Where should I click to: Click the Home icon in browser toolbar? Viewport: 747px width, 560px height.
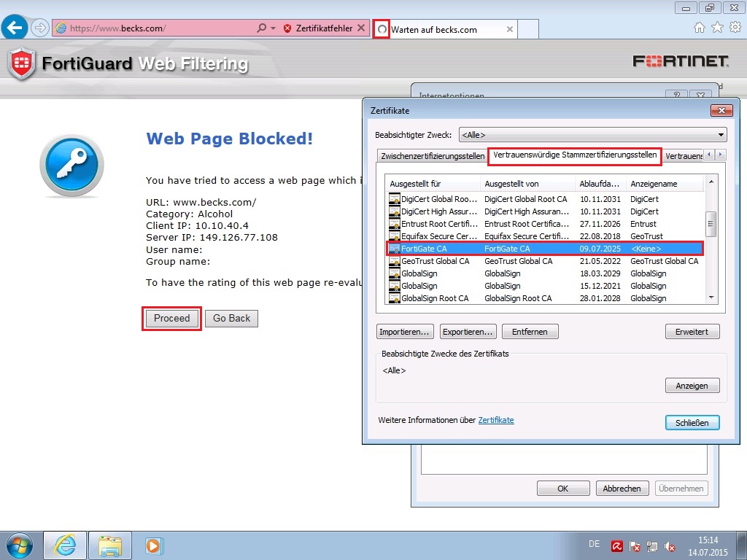[x=700, y=28]
